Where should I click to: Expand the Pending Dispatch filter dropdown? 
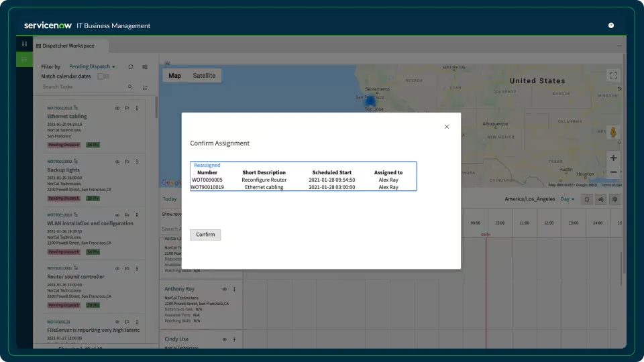[93, 67]
